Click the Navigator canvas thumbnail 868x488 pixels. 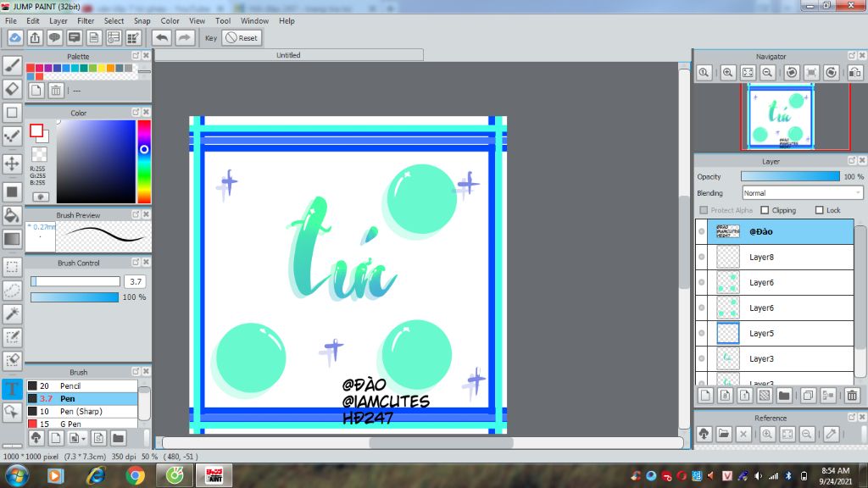pyautogui.click(x=780, y=116)
